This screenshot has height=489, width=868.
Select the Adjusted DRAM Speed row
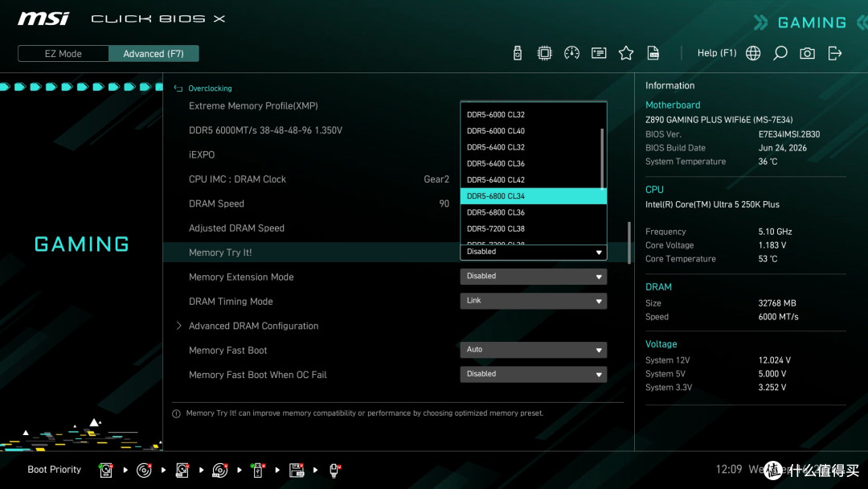point(236,228)
